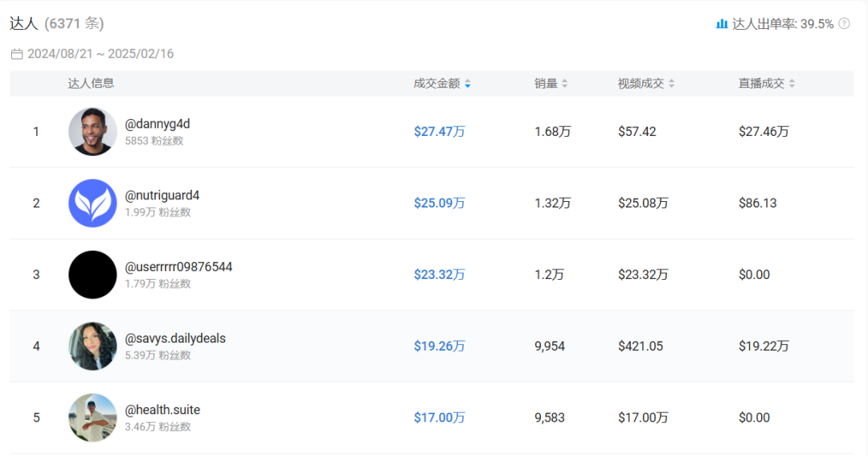Open the @dannyg4d creator link
Viewport: 868px width, 456px height.
click(158, 124)
